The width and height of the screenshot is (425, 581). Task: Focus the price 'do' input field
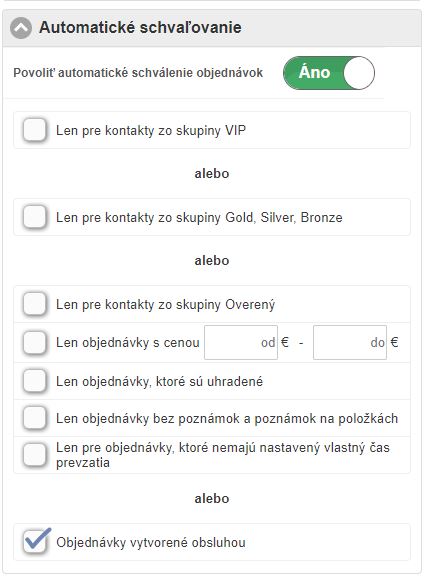pos(350,342)
